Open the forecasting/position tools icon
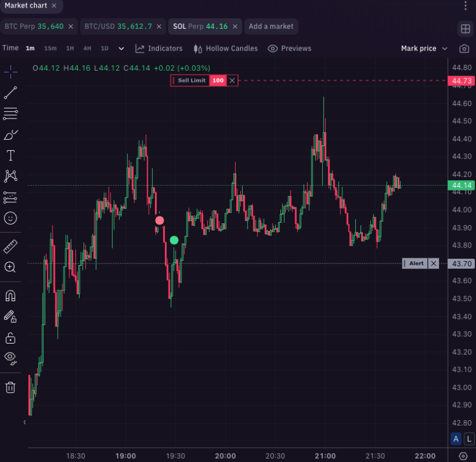This screenshot has width=476, height=462. point(11,197)
